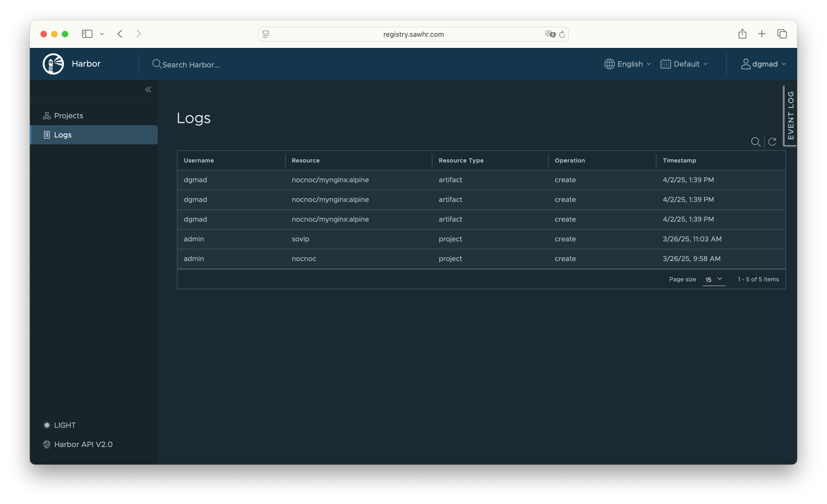Click the calendar icon beside Default
827x504 pixels.
665,64
